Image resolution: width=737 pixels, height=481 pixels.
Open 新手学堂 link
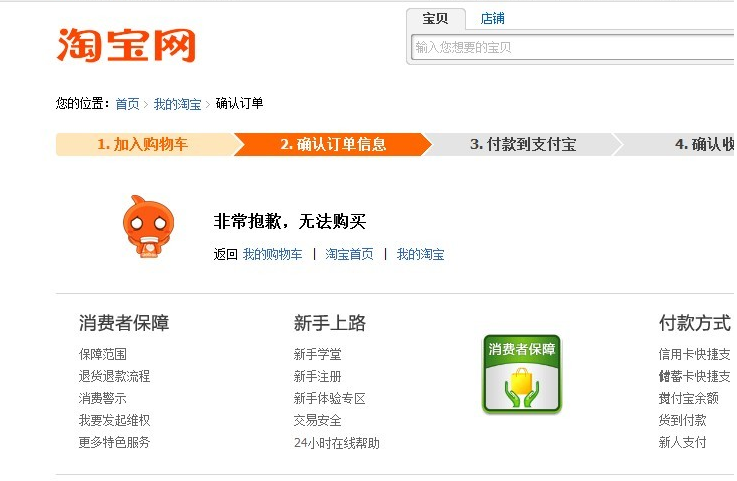(x=317, y=354)
